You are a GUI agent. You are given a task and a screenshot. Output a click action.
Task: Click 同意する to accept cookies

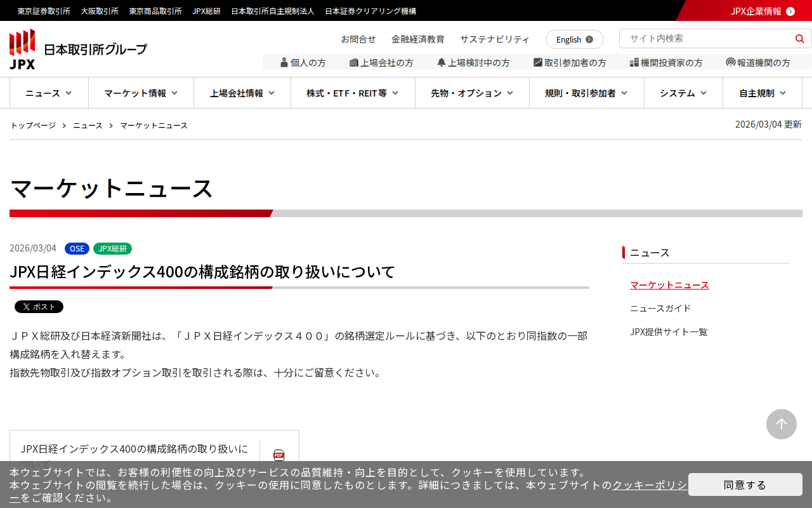(x=745, y=485)
